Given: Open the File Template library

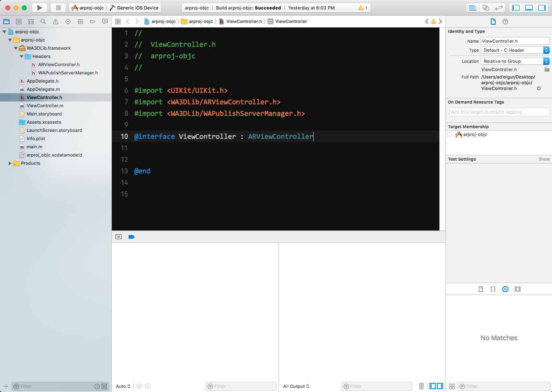Looking at the screenshot, I should click(481, 289).
